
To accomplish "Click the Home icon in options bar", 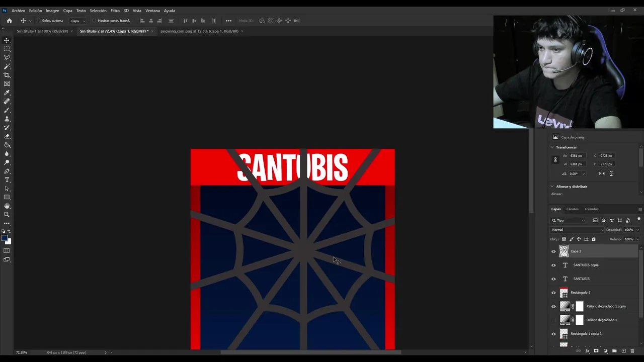I will (x=9, y=21).
